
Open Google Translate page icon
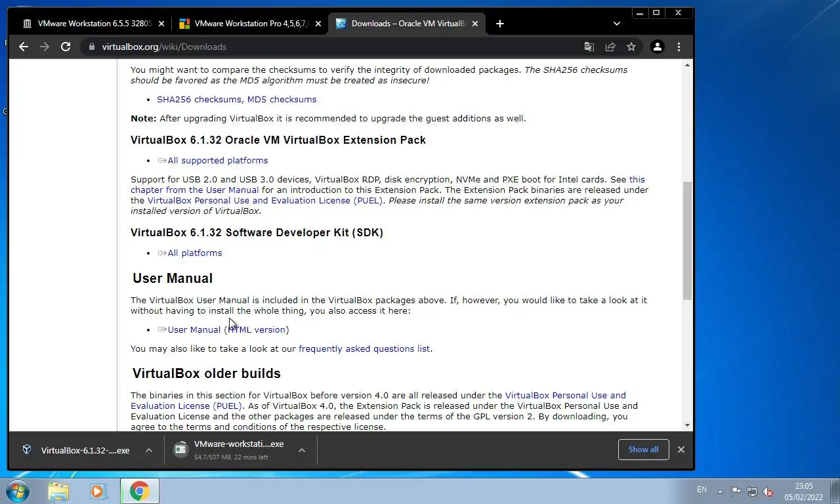coord(589,47)
